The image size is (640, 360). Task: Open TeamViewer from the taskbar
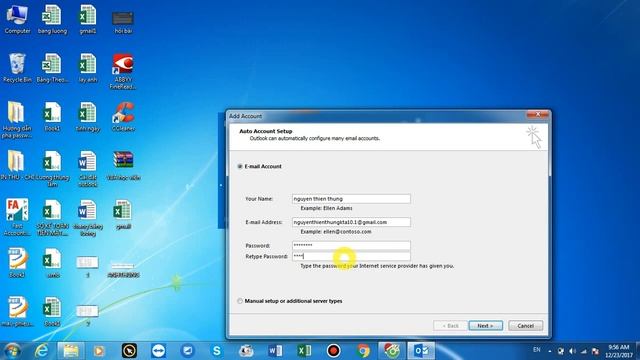tap(158, 351)
